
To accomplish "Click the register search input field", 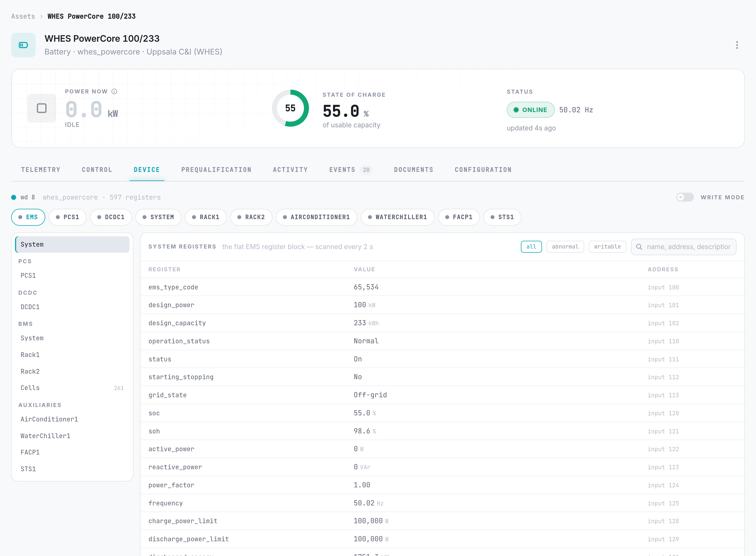I will pos(684,247).
